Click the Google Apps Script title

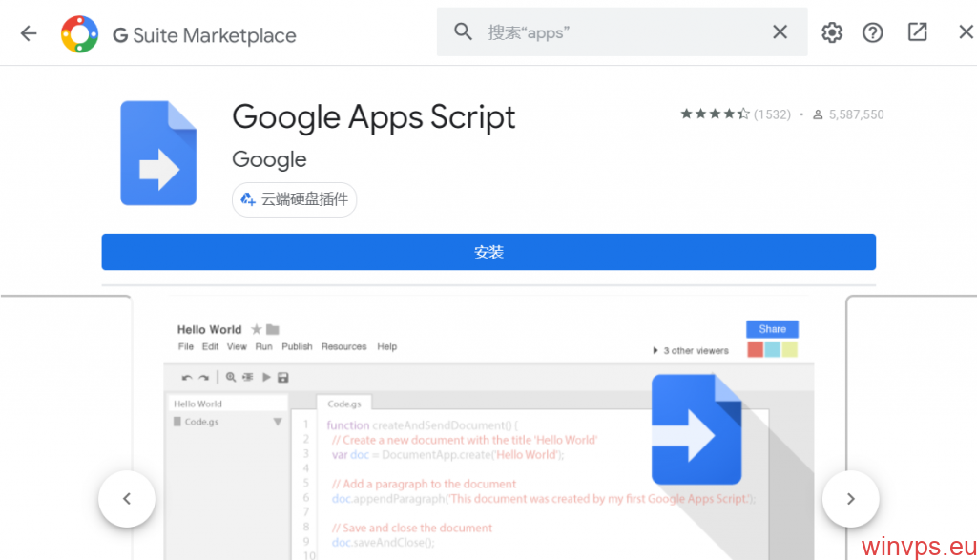click(373, 117)
